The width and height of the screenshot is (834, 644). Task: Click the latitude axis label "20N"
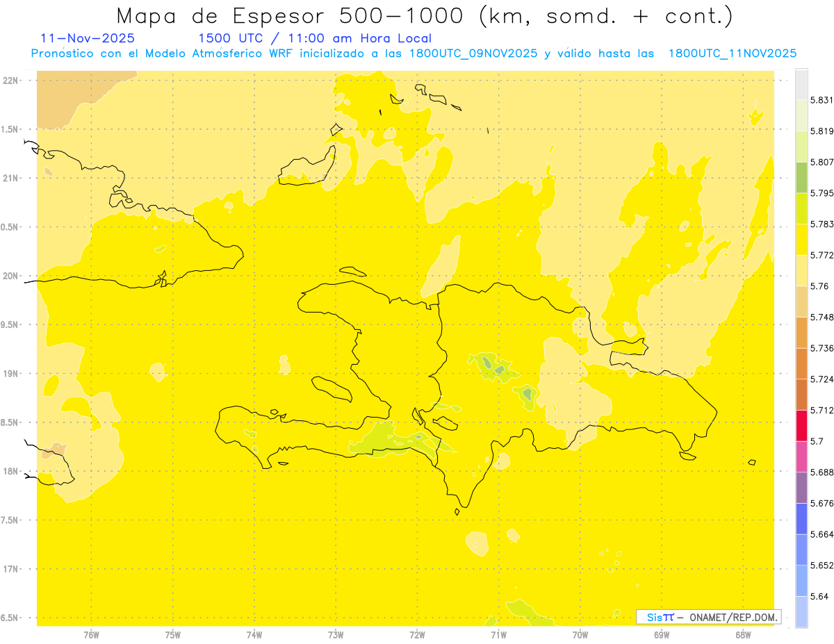(10, 276)
